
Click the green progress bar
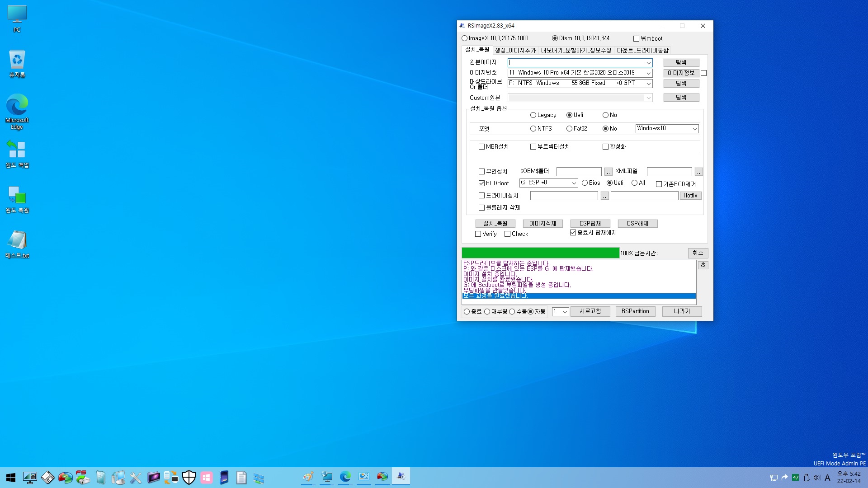tap(540, 253)
